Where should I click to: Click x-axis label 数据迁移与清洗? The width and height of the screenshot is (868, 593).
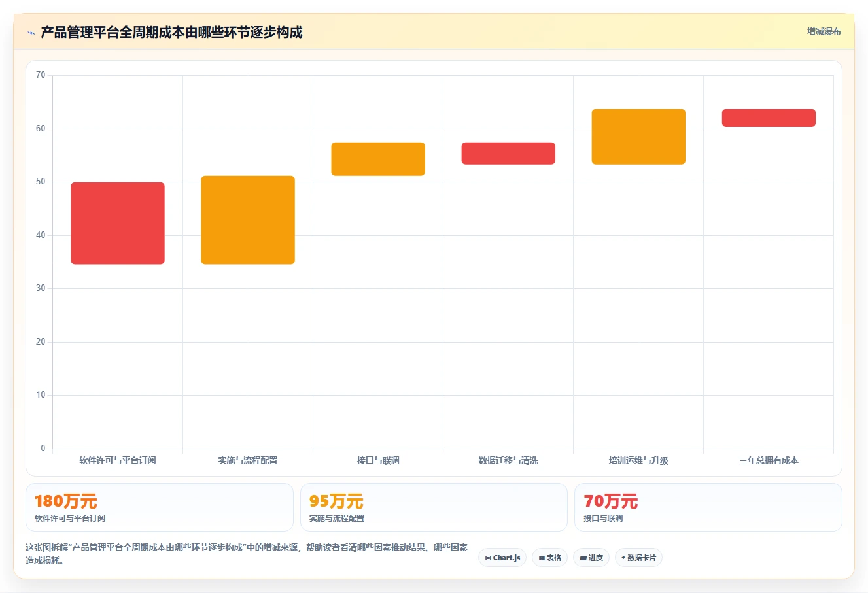coord(508,460)
